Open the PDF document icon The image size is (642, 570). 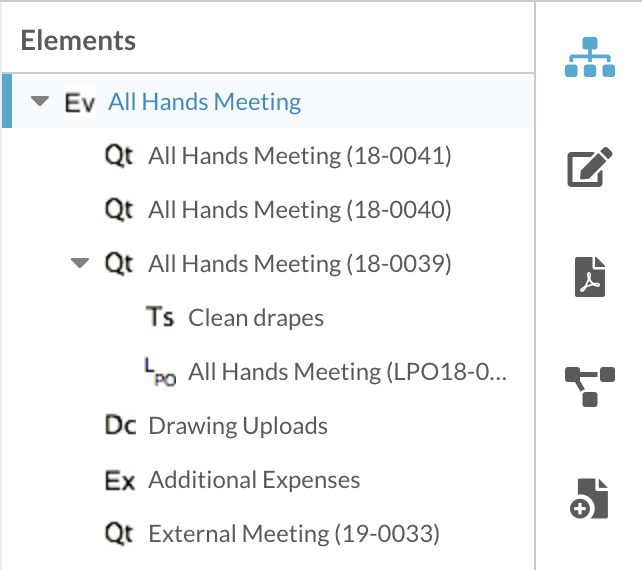pyautogui.click(x=590, y=277)
